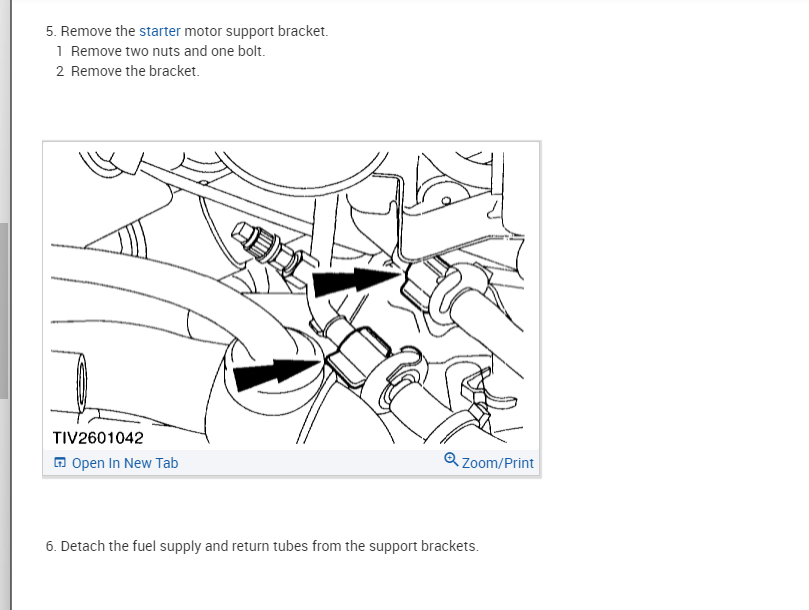Click the starter bracket diagram image
The height and width of the screenshot is (610, 809).
pyautogui.click(x=292, y=297)
